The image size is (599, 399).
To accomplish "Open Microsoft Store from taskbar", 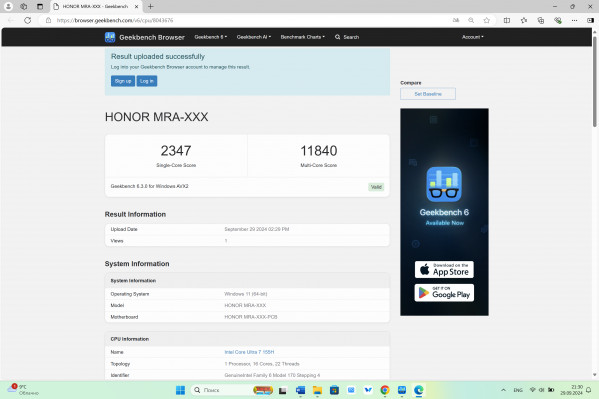I will [334, 390].
